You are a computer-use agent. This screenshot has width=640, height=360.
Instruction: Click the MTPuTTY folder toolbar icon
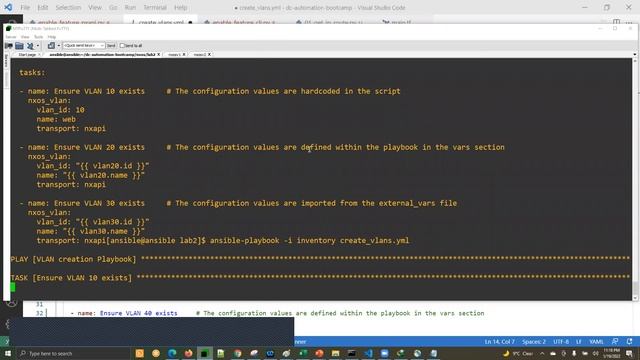[19, 46]
